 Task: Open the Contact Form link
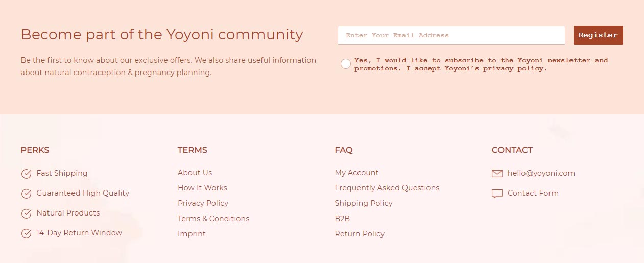[533, 193]
